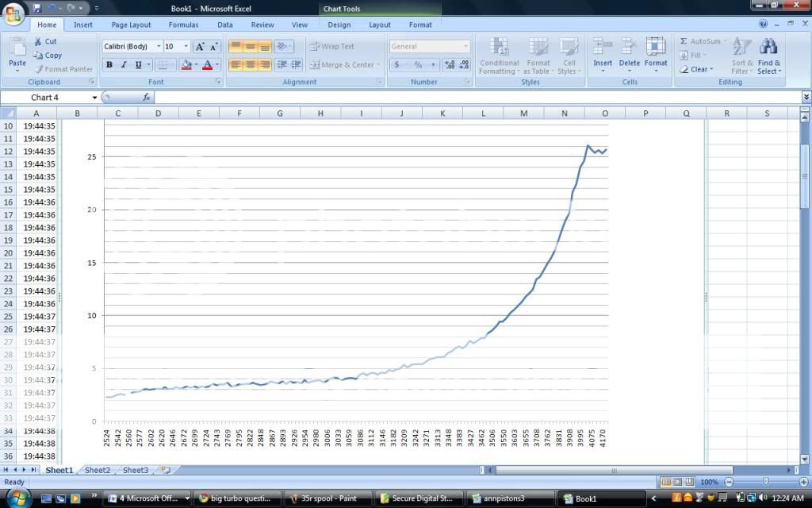
Task: Switch to 35r spool Paint taskbar window
Action: [325, 498]
